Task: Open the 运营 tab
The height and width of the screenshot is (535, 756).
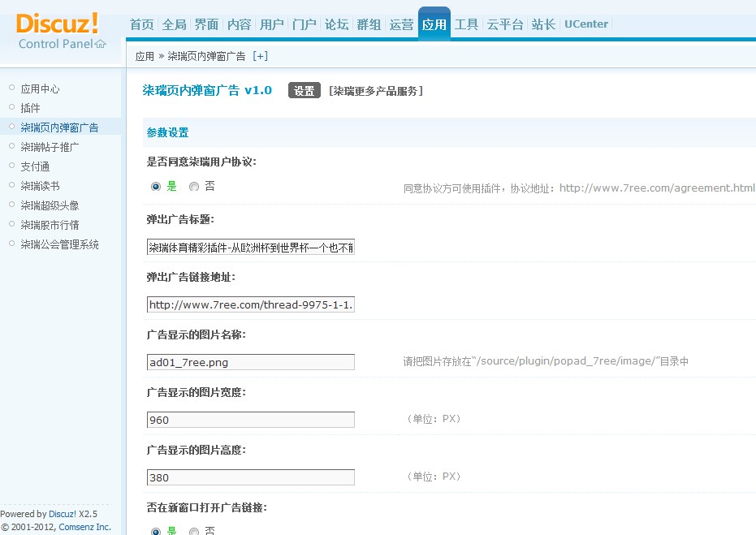Action: (x=402, y=24)
